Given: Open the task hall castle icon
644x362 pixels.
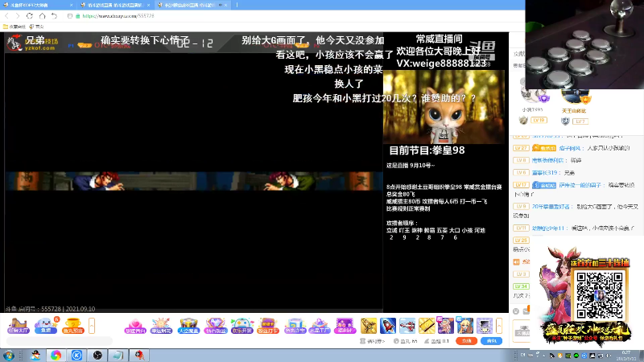Looking at the screenshot, I should (18, 326).
